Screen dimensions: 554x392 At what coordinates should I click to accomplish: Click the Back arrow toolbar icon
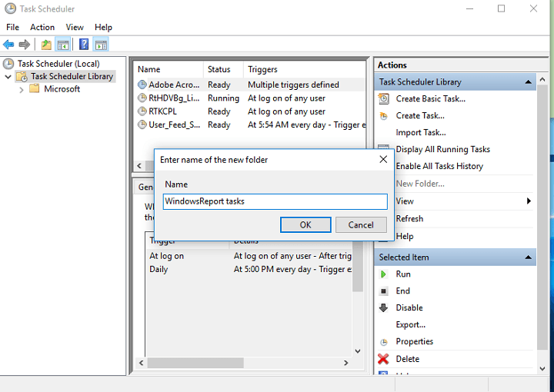(x=8, y=45)
